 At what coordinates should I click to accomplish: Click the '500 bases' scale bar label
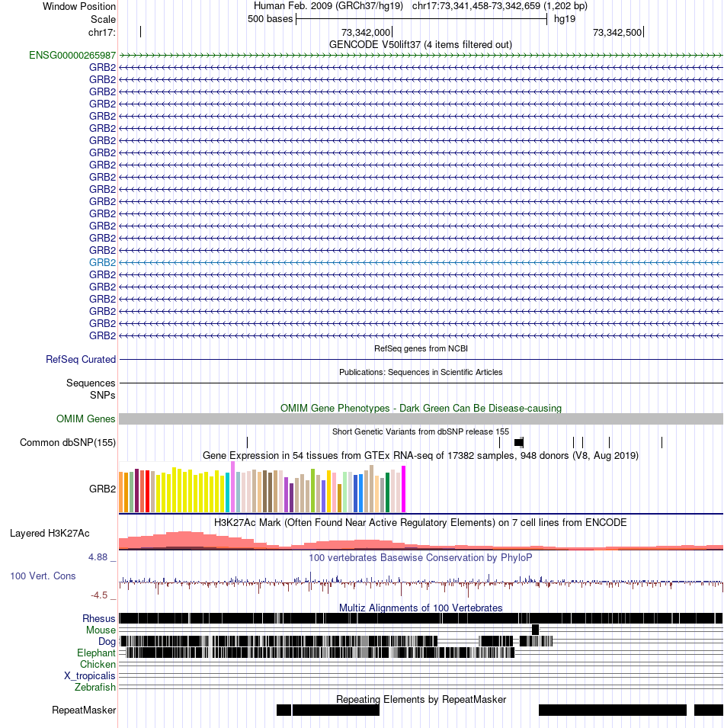[x=270, y=19]
